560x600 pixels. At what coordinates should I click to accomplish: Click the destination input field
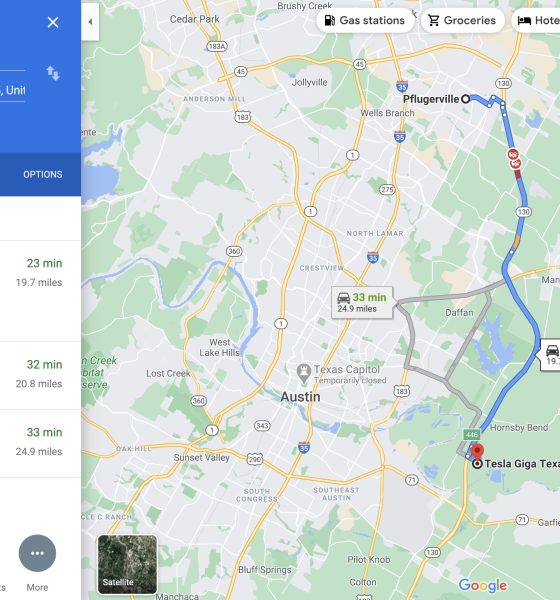13,90
